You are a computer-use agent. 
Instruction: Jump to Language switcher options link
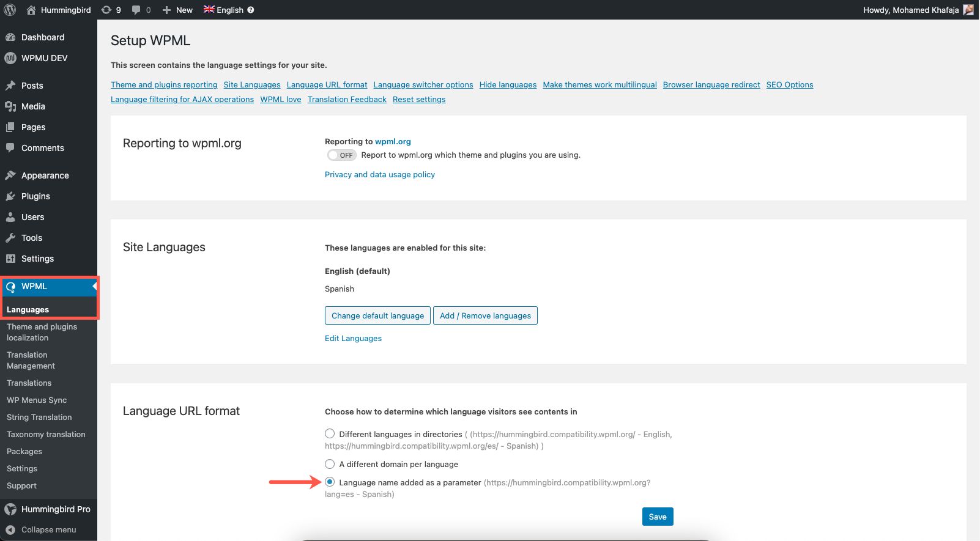[423, 85]
